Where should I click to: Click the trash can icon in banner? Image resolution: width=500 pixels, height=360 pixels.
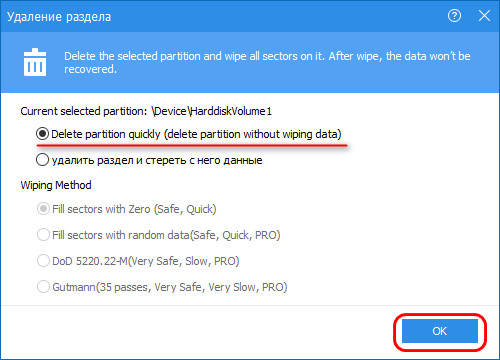(x=35, y=62)
